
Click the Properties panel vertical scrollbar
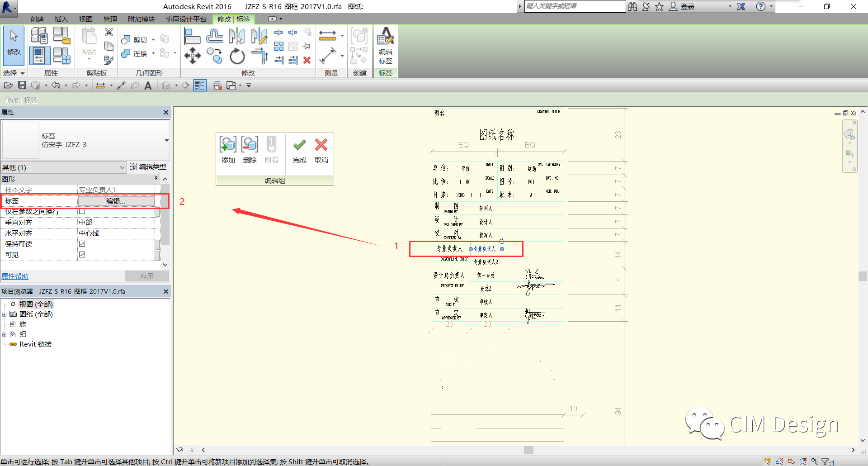click(165, 222)
